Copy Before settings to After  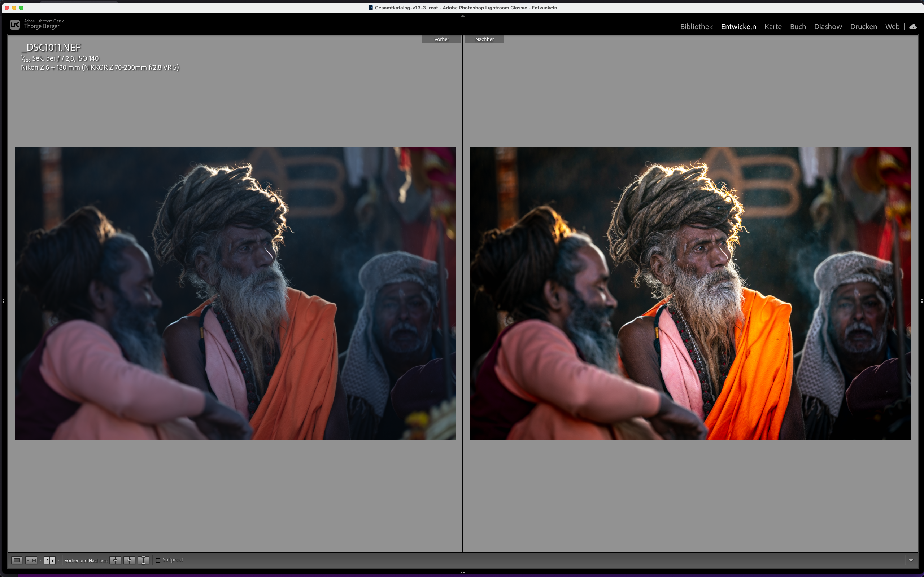coord(115,560)
